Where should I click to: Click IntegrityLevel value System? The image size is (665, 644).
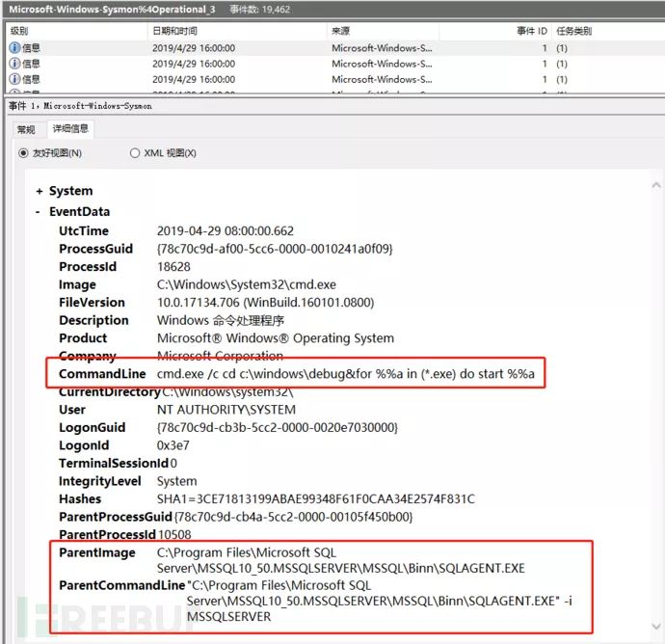177,481
